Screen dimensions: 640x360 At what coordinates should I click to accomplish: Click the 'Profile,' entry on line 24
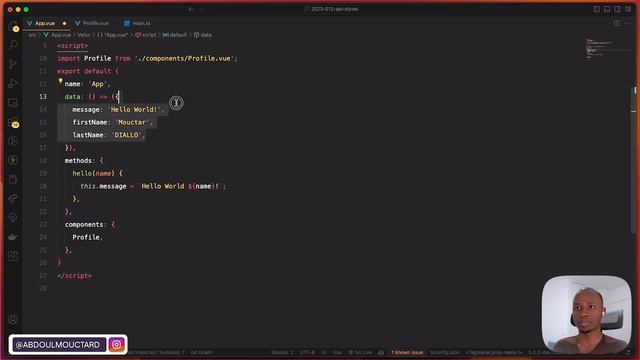88,237
